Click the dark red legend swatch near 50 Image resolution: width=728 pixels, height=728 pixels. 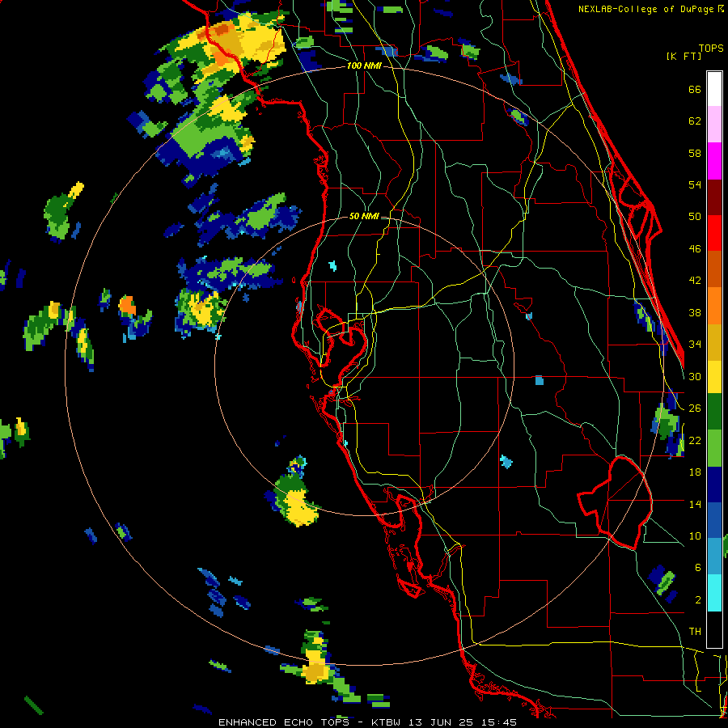click(714, 197)
